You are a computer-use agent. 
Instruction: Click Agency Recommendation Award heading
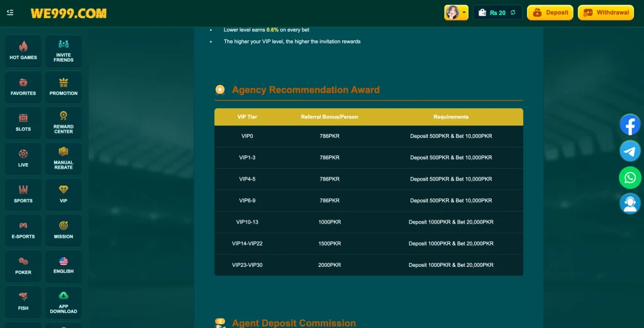pos(306,89)
